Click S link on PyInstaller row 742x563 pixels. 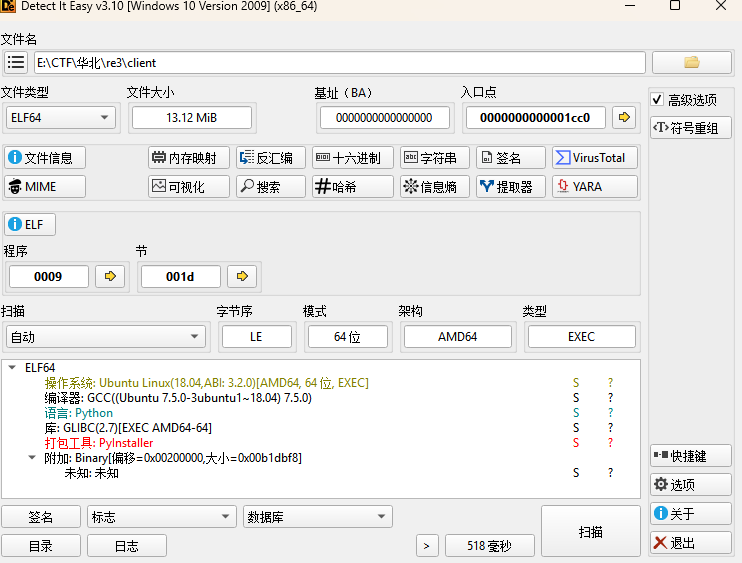point(576,443)
